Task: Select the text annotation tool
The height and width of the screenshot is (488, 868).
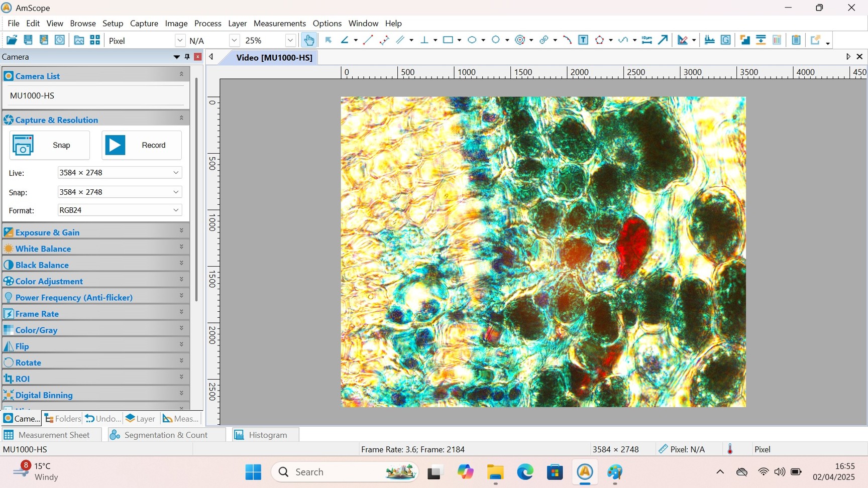Action: [583, 40]
